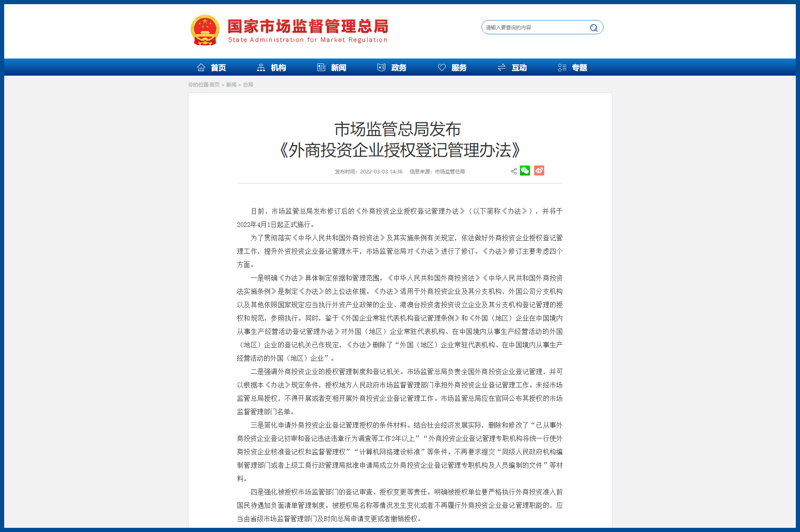Go to 总局 in breadcrumb trail
Viewport: 800px width, 532px height.
tap(248, 85)
